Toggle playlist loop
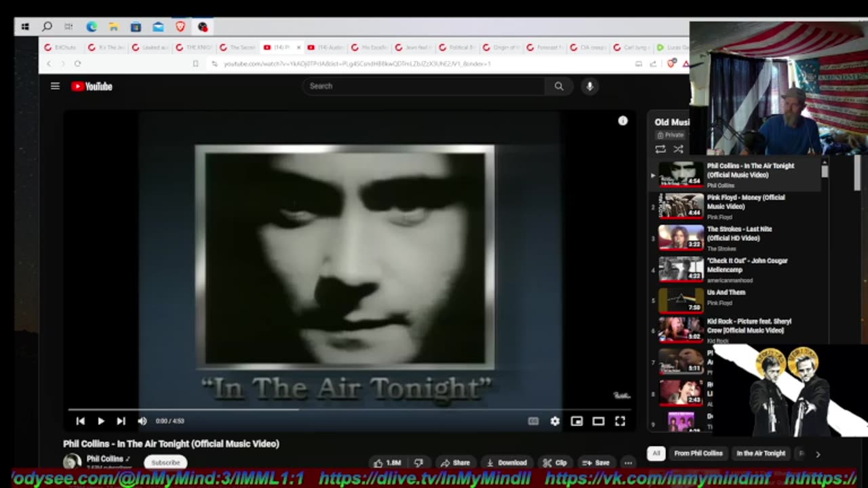Viewport: 868px width, 488px height. [660, 149]
